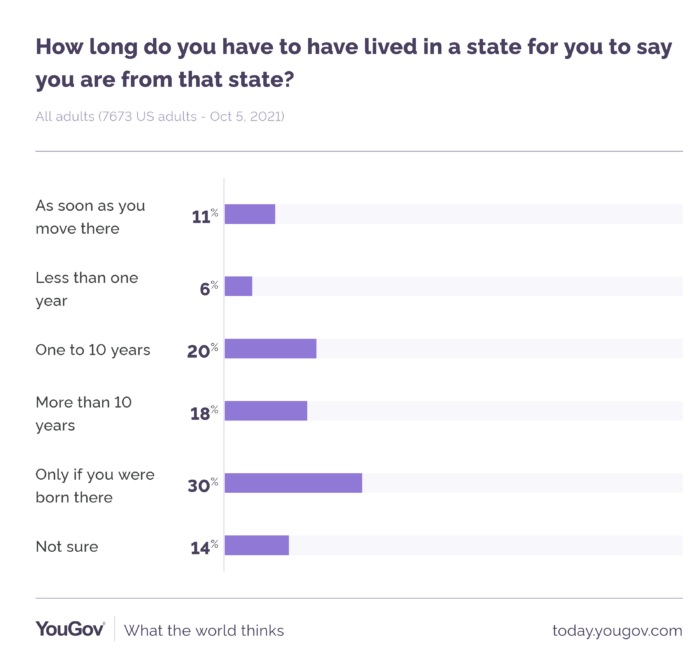Select the 'Only if you were born there' bar
The width and height of the screenshot is (700, 668).
click(293, 484)
